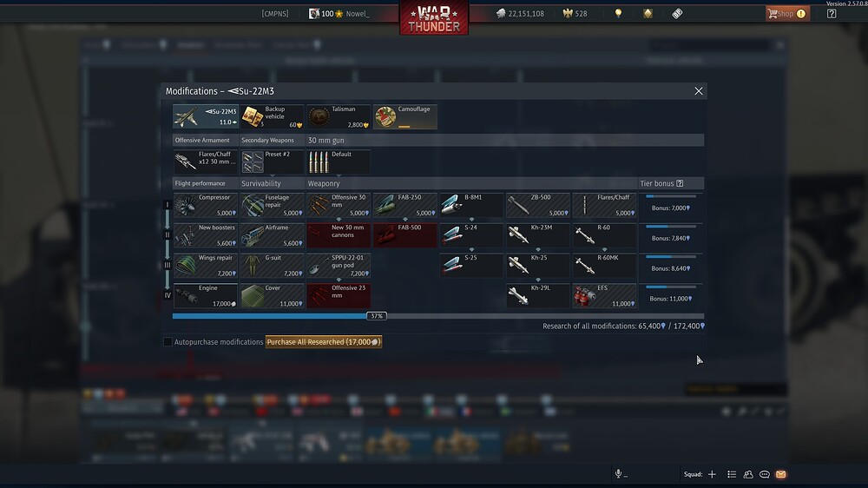Select the SPPU-22-01 gun pod modification
Viewport: 868px width, 488px height.
coord(339,266)
